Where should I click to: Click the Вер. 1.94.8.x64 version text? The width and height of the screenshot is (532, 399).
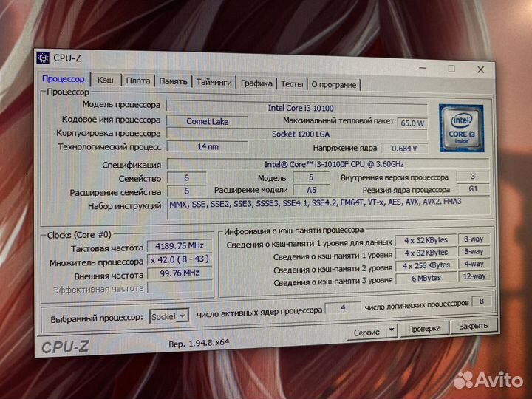pyautogui.click(x=199, y=344)
